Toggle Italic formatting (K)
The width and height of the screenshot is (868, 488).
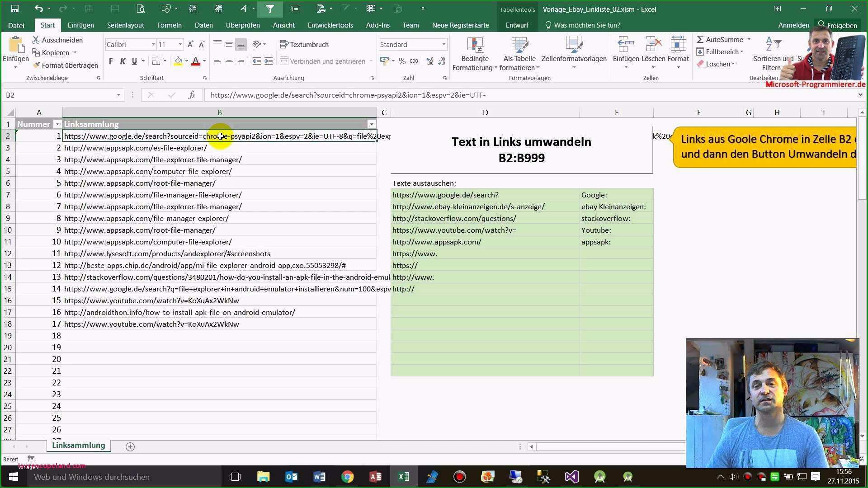tap(123, 61)
